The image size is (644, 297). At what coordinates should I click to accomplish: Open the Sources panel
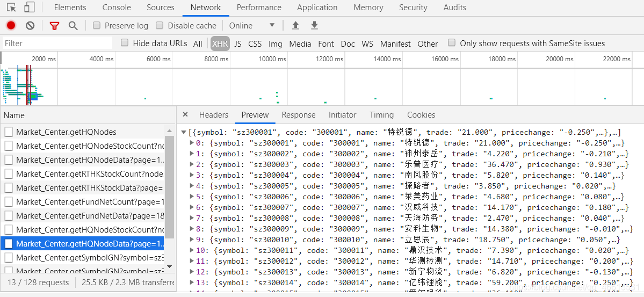click(x=161, y=8)
